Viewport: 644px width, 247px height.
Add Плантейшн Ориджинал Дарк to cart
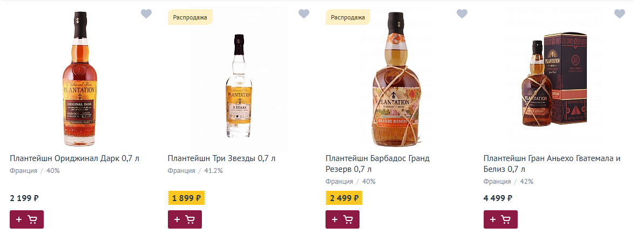coord(26,219)
